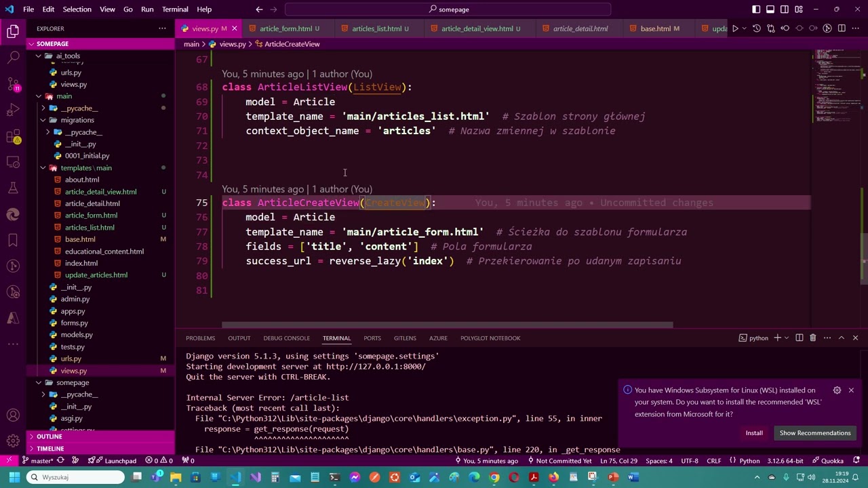
Task: Click the Split Editor Right icon
Action: tap(842, 28)
